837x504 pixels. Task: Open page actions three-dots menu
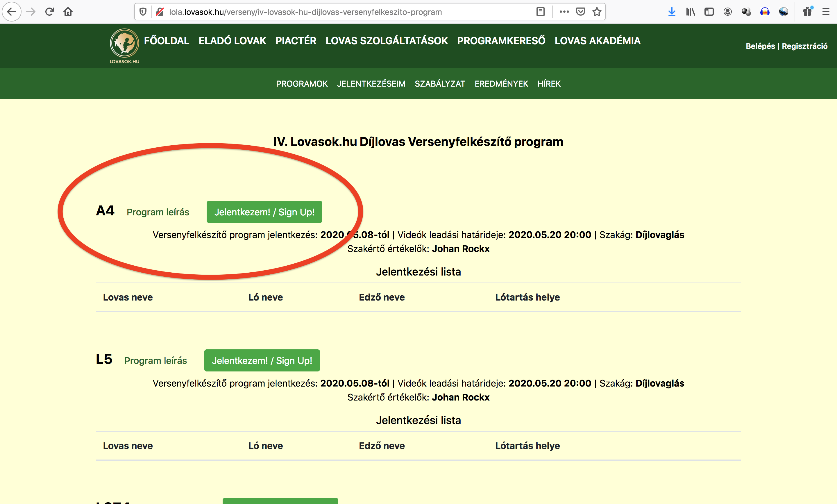pos(564,12)
